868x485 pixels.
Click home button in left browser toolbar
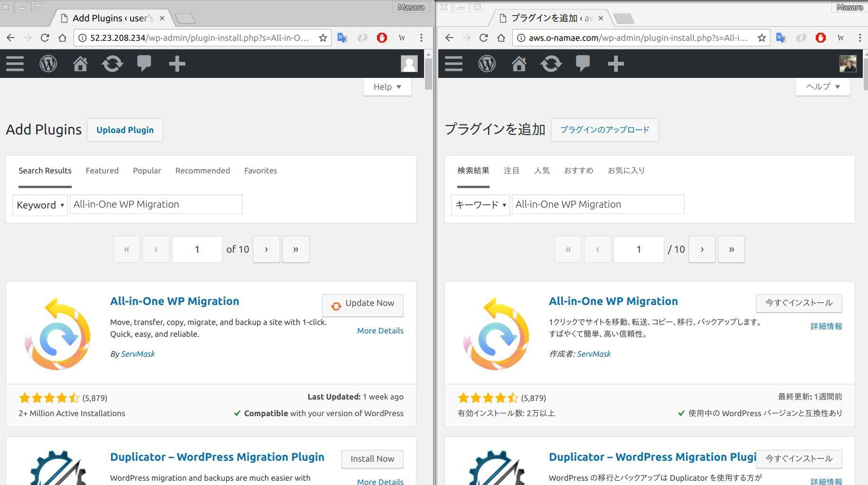pyautogui.click(x=62, y=38)
